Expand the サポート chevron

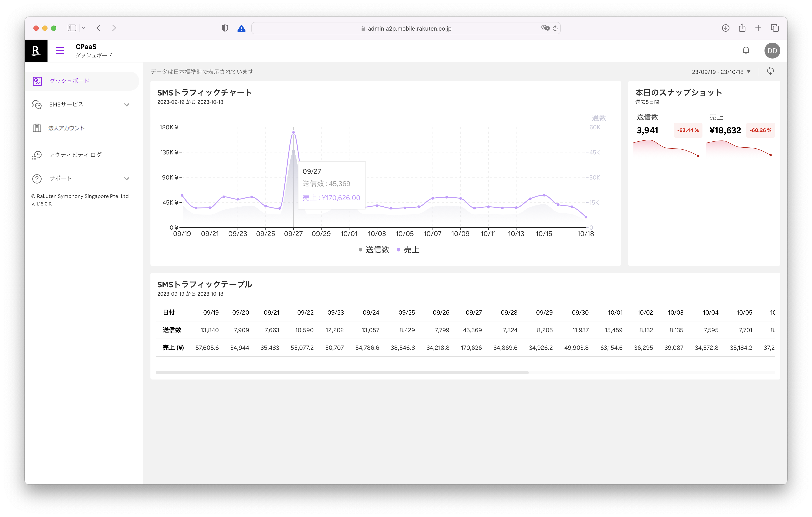point(127,178)
